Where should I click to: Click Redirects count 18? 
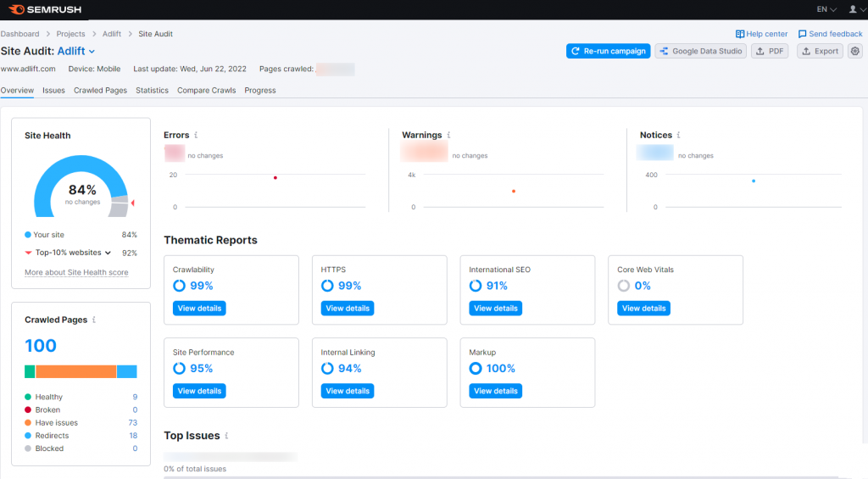[x=133, y=436]
